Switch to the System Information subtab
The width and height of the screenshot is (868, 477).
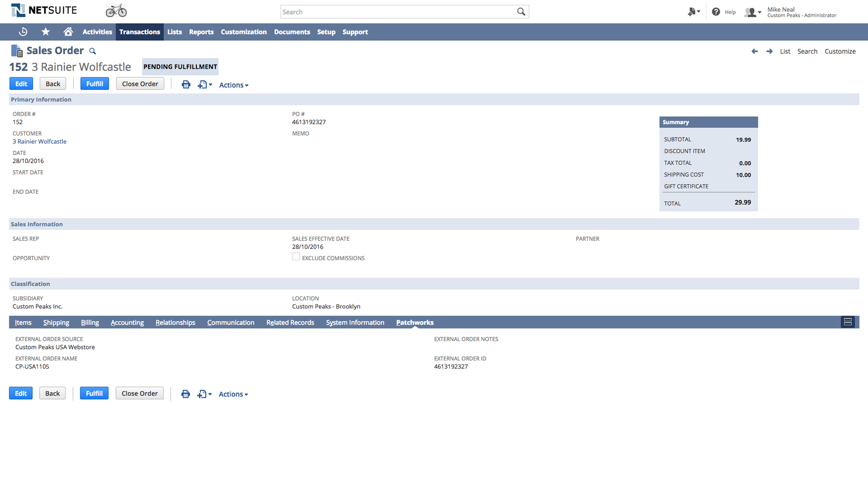coord(355,323)
